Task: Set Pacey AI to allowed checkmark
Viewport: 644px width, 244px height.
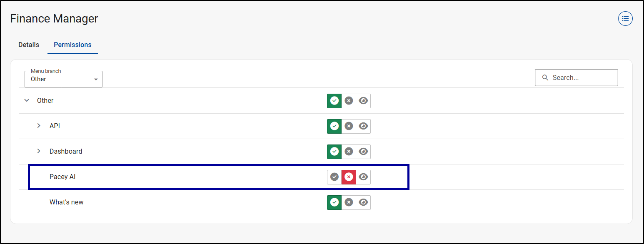Action: pos(334,177)
